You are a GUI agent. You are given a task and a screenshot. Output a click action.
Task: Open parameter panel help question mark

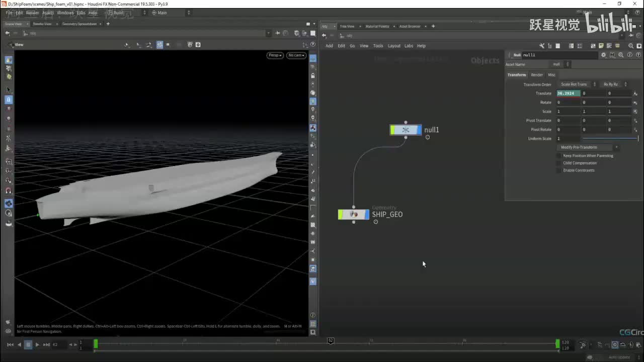638,55
